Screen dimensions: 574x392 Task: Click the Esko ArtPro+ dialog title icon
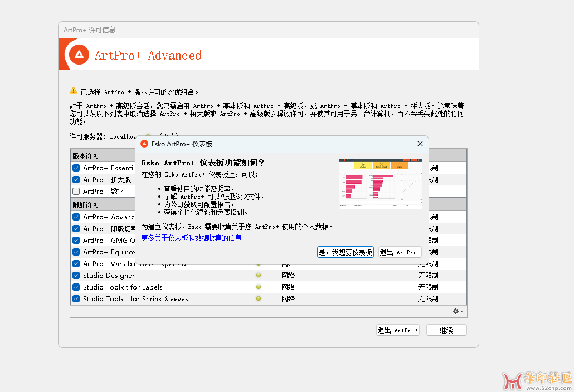pos(144,144)
